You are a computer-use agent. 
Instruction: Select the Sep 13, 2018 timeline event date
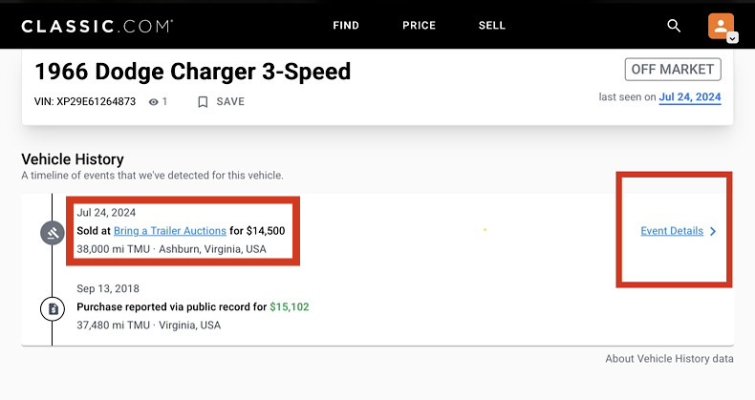coord(107,289)
